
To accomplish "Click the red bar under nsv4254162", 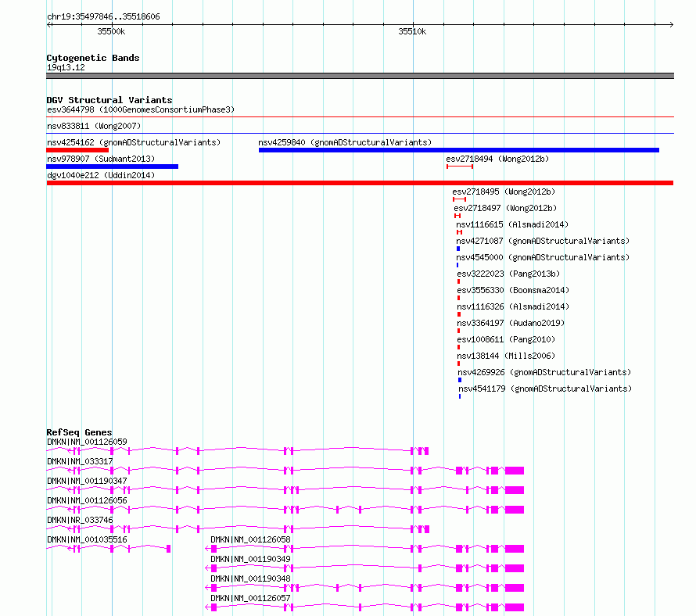I will coord(77,150).
